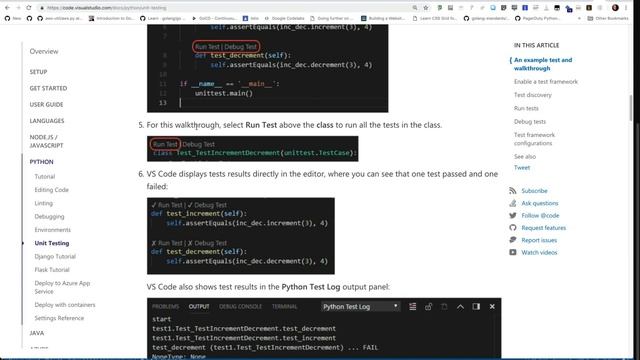This screenshot has width=640, height=360.
Task: Open the Subscribe link
Action: (x=534, y=191)
